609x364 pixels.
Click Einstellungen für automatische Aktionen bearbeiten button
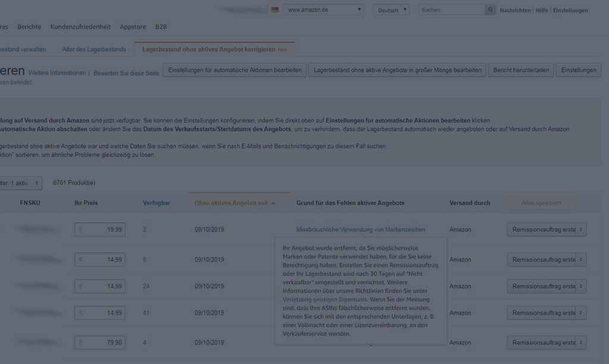[x=234, y=70]
